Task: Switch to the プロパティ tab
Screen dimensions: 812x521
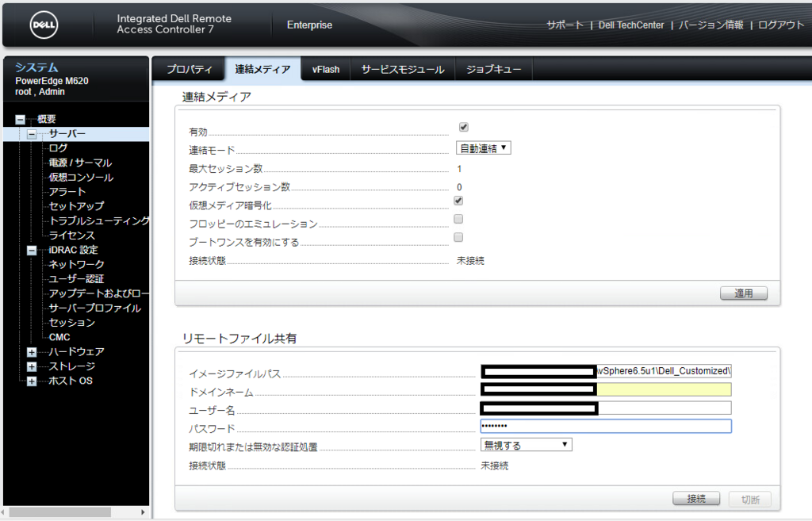Action: 189,70
